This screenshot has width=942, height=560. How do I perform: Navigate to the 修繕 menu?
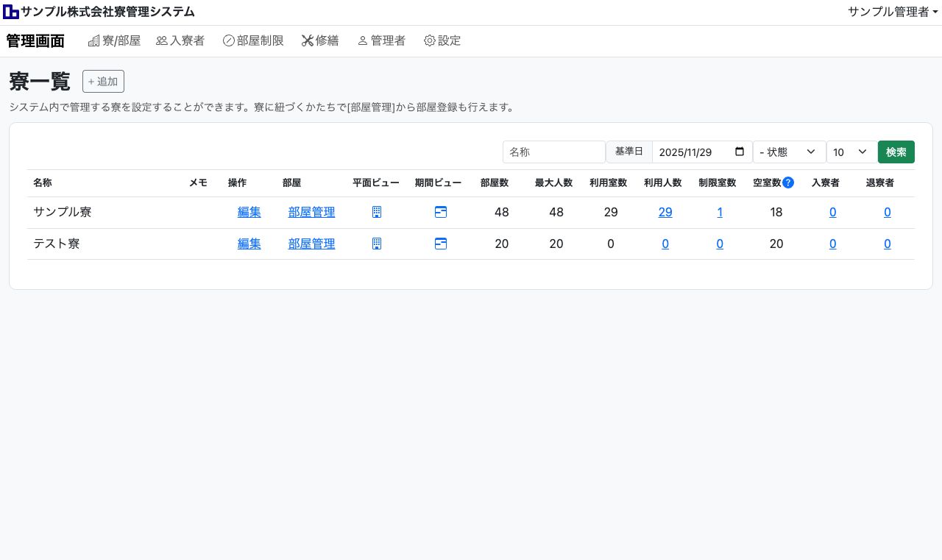(320, 40)
